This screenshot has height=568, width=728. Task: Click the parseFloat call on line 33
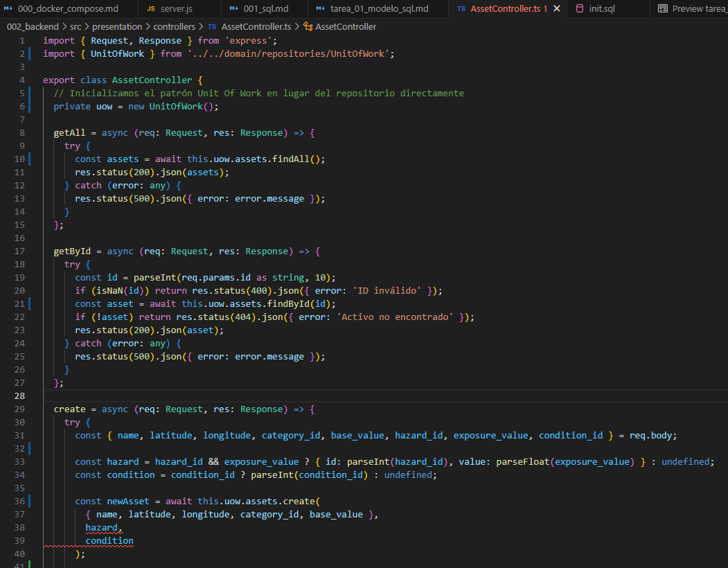click(x=523, y=462)
